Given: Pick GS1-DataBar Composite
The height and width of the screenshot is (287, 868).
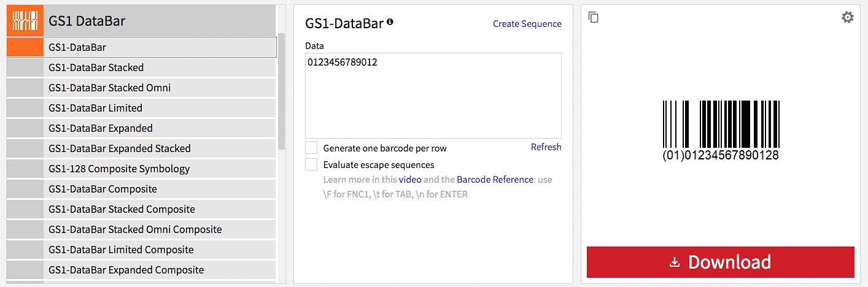Looking at the screenshot, I should pos(141,189).
